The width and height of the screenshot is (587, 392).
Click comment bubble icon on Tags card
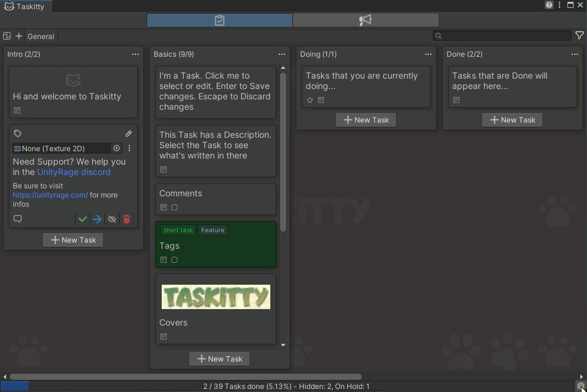tap(175, 260)
